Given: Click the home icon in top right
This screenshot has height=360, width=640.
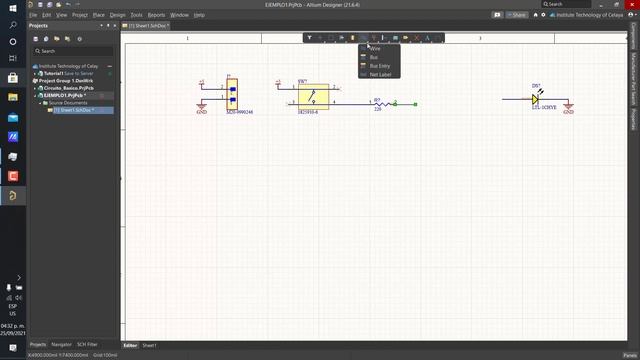Looking at the screenshot, I should click(536, 15).
